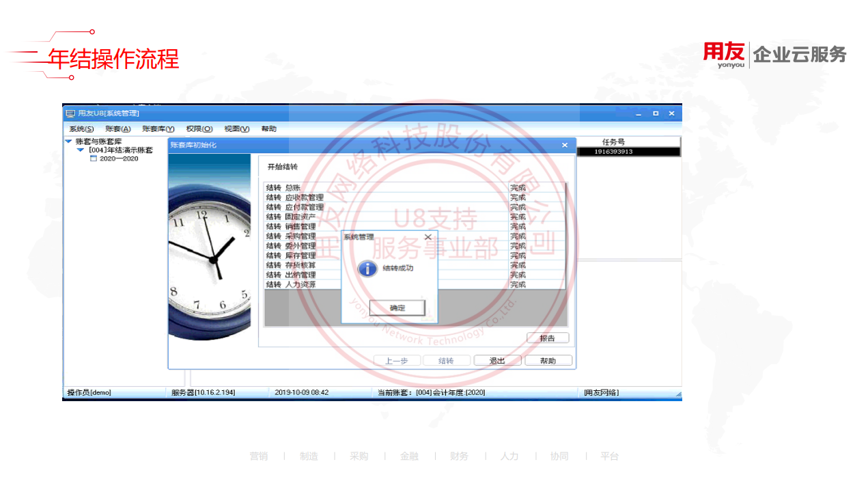Collapse the [004]年结演示账套 tree node
Screen dimensions: 868x490
pos(81,150)
